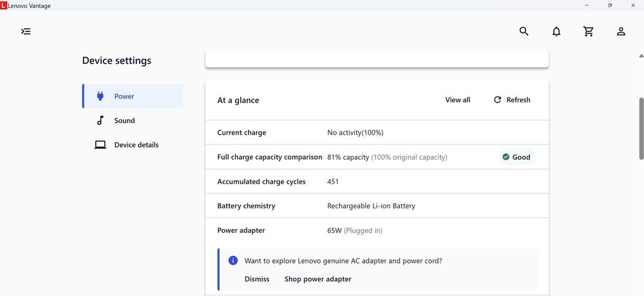644x296 pixels.
Task: Dismiss the power adapter suggestion
Action: [x=256, y=279]
